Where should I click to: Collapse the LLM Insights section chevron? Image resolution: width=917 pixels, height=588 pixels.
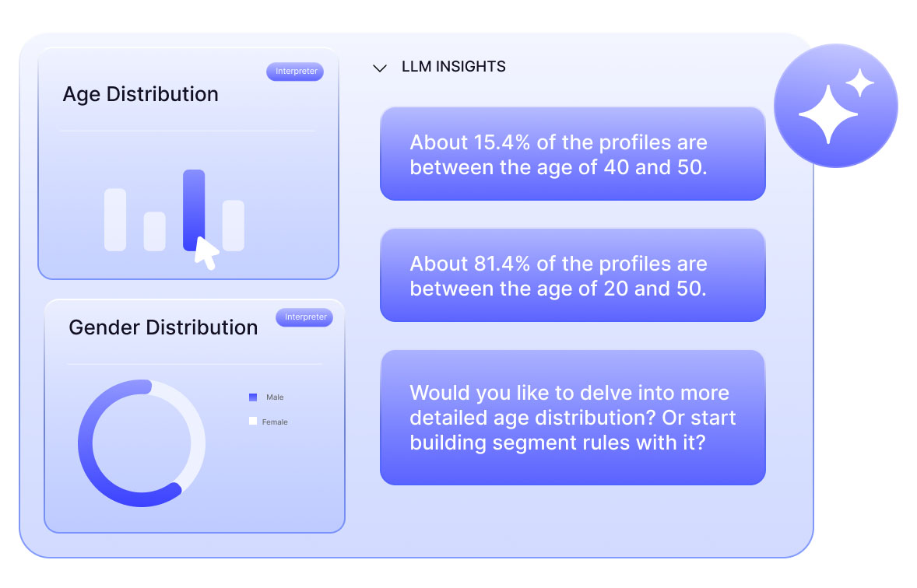coord(380,68)
